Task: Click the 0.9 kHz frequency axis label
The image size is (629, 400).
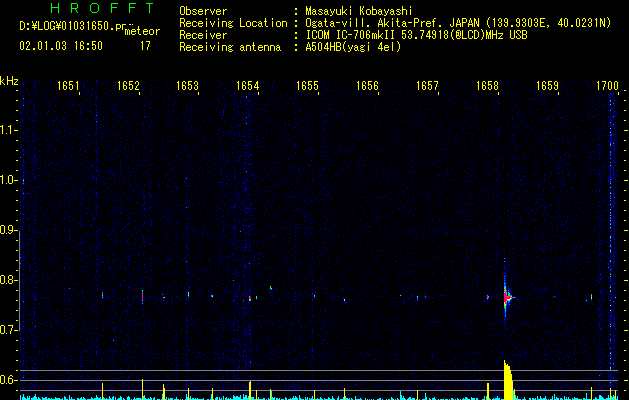Action: (x=8, y=230)
